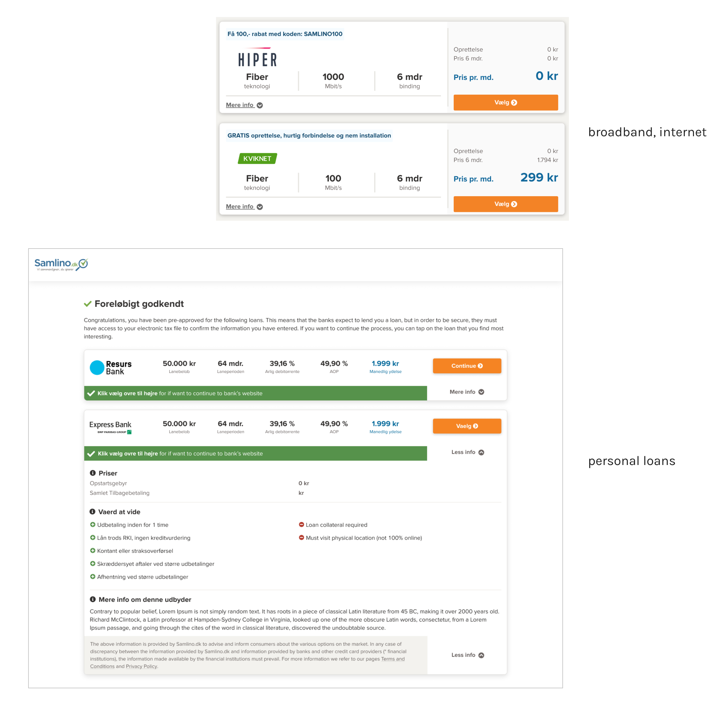Click the Samlino.dk logo
The width and height of the screenshot is (728, 706).
point(61,264)
